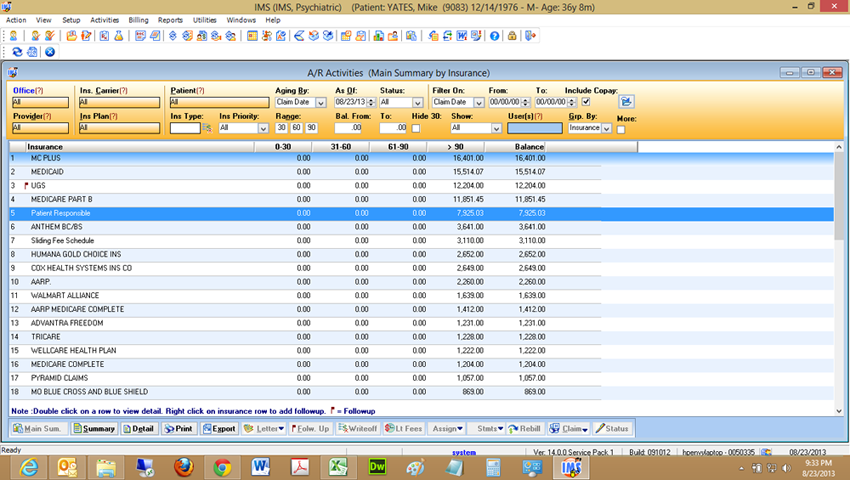Click the As Of date stepper arrows
The width and height of the screenshot is (850, 480).
pyautogui.click(x=371, y=102)
